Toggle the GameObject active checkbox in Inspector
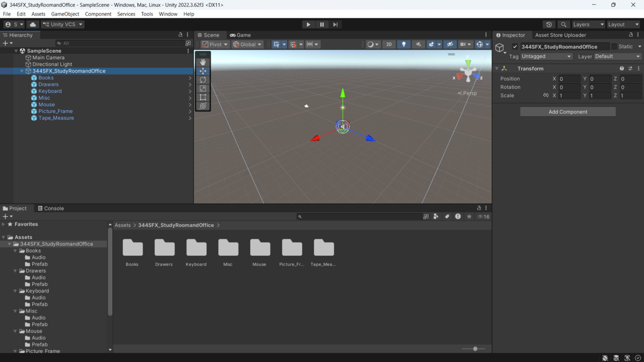 515,47
